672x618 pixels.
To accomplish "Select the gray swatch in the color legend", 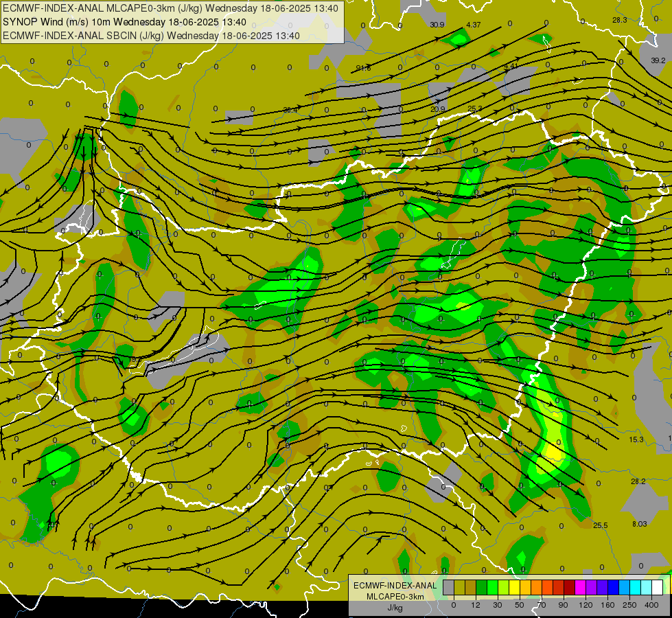I will click(449, 587).
